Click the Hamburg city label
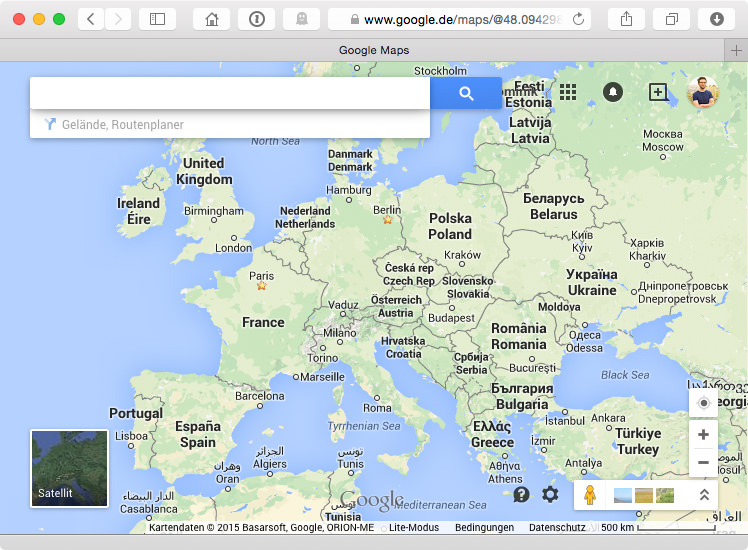This screenshot has width=748, height=550. pyautogui.click(x=349, y=190)
